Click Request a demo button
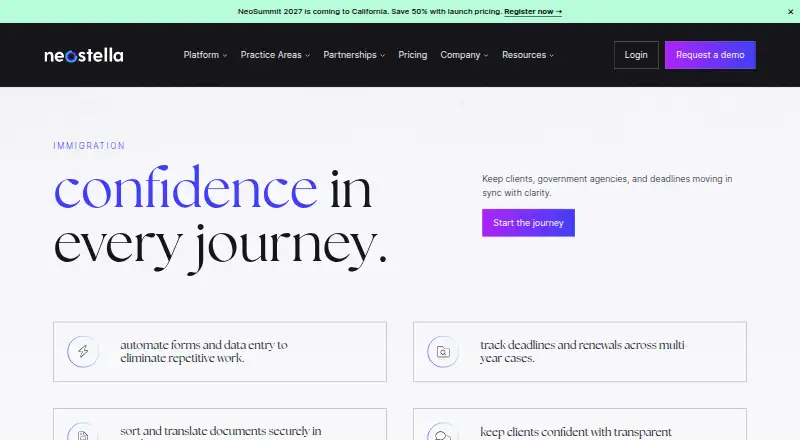Viewport: 800px width, 440px height. 710,55
